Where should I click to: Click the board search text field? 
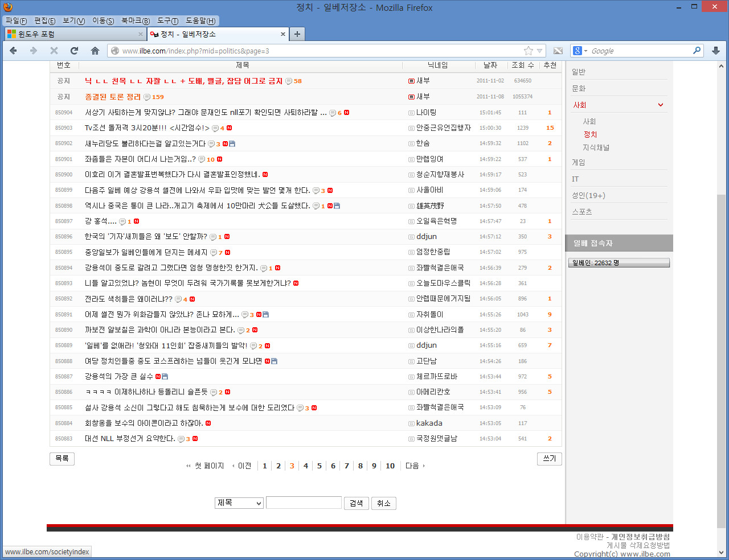tap(304, 503)
